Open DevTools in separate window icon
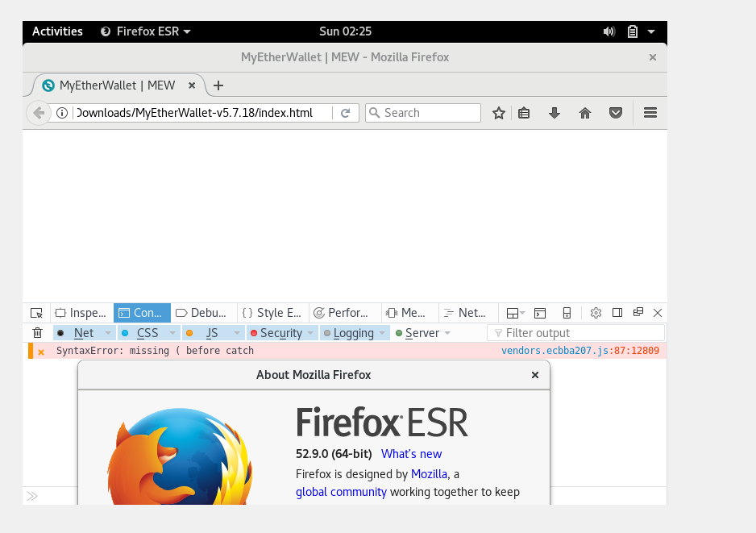Screen dimensions: 756x533 [x=638, y=313]
